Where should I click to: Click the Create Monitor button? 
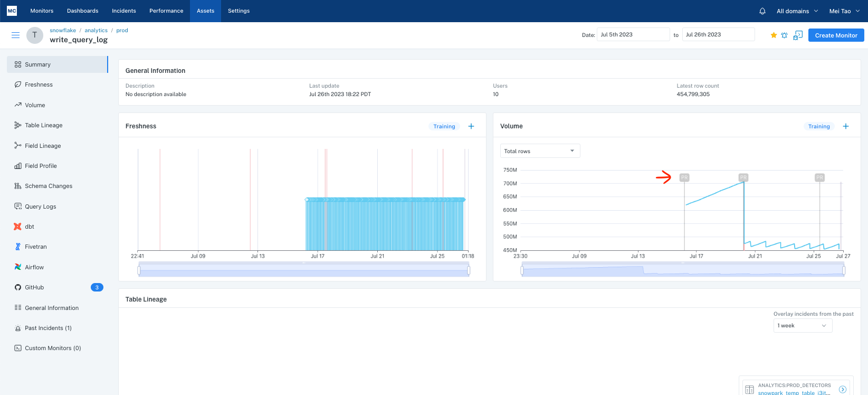[x=836, y=35]
